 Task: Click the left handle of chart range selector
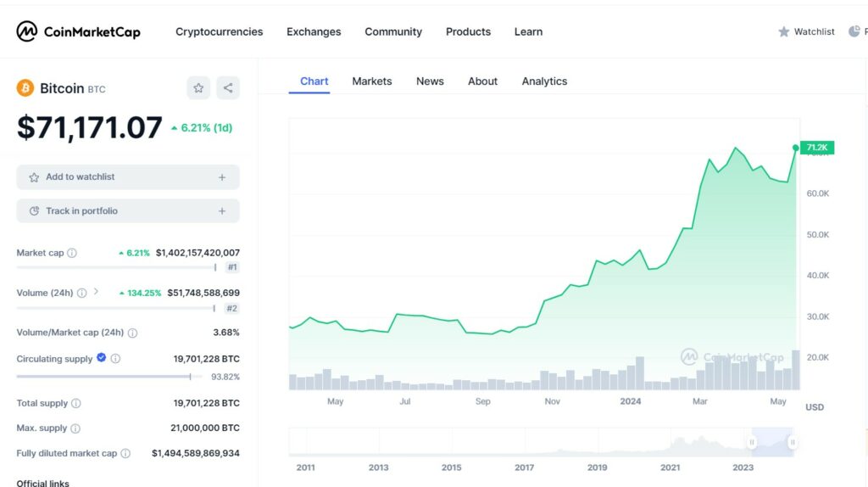(x=752, y=442)
